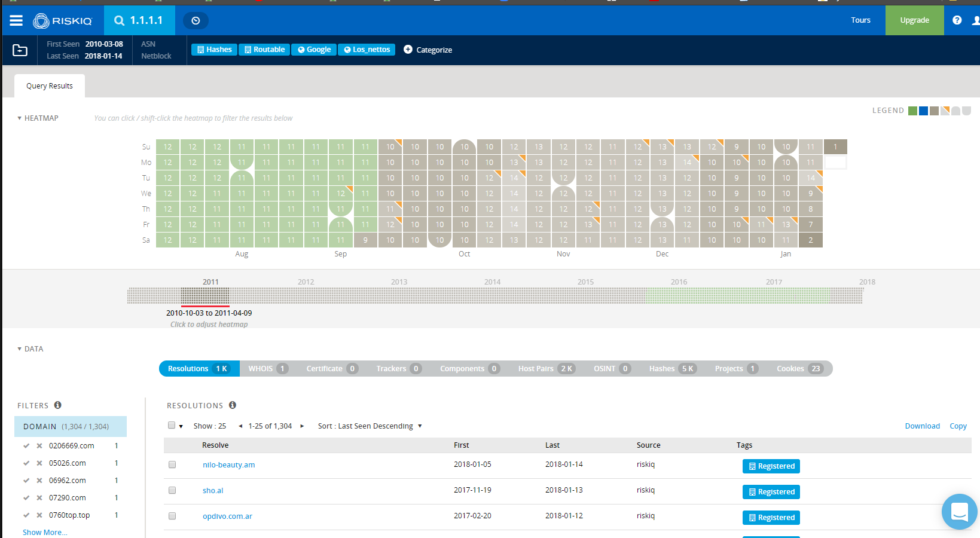The height and width of the screenshot is (538, 980).
Task: Click the help question mark icon
Action: 957,20
